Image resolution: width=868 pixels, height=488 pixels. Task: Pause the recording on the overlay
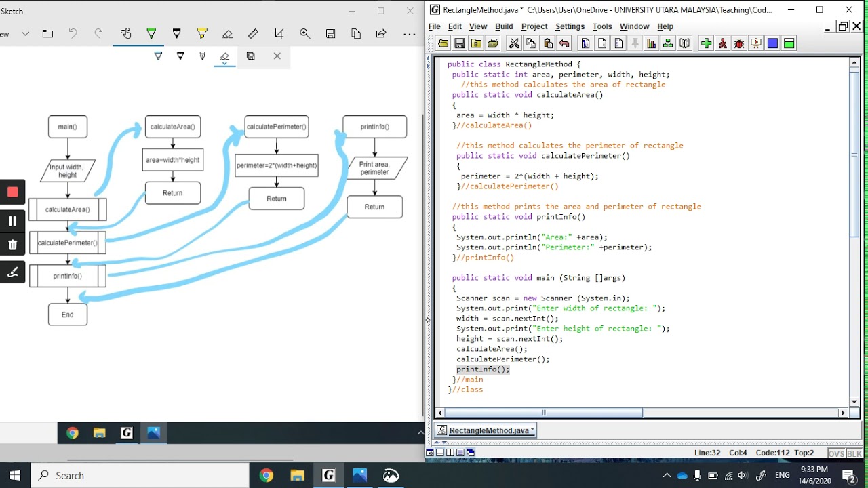[x=12, y=221]
